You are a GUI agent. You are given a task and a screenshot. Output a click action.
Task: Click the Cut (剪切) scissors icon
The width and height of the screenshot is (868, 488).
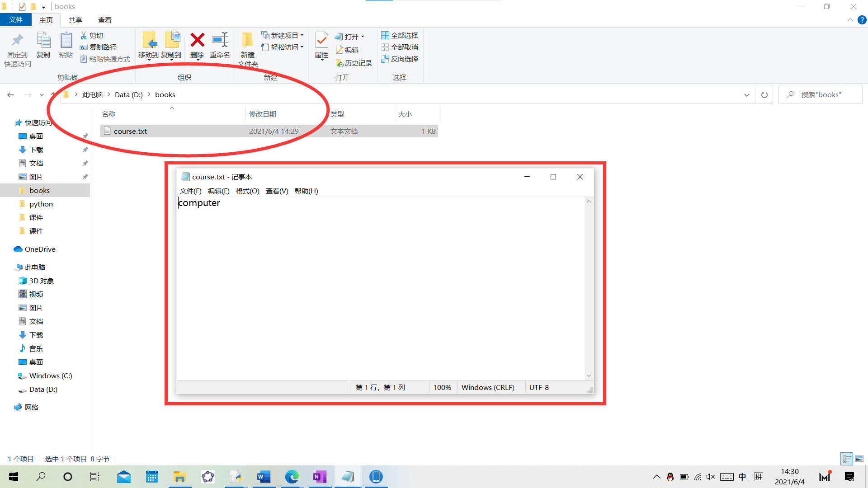(x=84, y=35)
